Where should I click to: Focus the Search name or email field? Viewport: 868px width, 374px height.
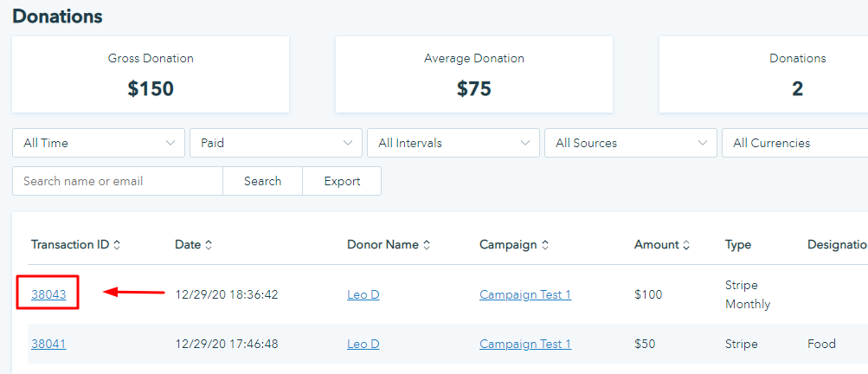tap(118, 181)
